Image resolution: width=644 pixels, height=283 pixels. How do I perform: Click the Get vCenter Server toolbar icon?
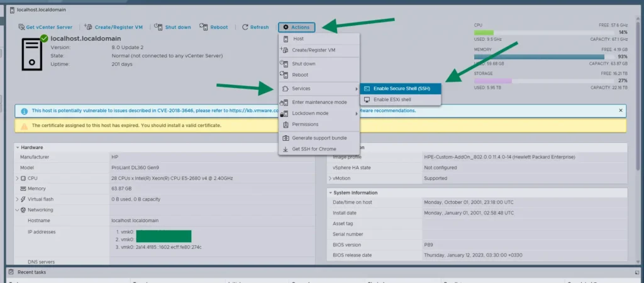[x=21, y=27]
